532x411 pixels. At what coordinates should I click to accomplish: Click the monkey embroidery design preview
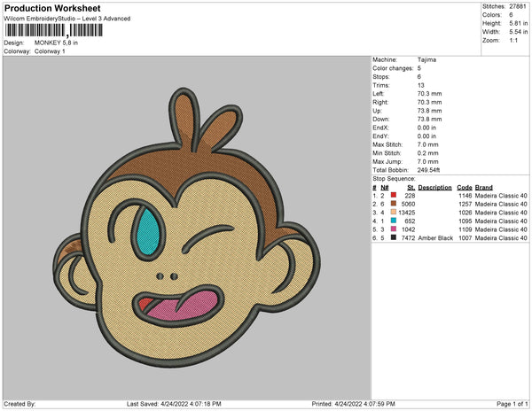[x=186, y=228]
